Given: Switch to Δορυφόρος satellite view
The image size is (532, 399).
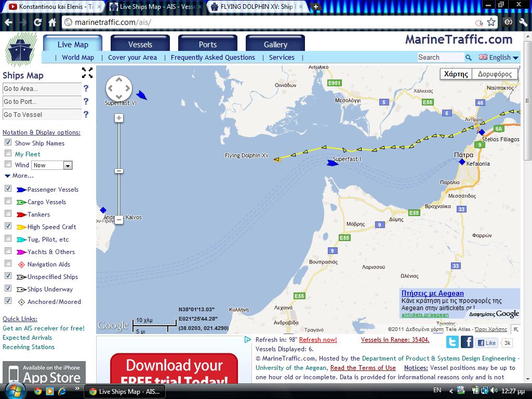Looking at the screenshot, I should 495,74.
